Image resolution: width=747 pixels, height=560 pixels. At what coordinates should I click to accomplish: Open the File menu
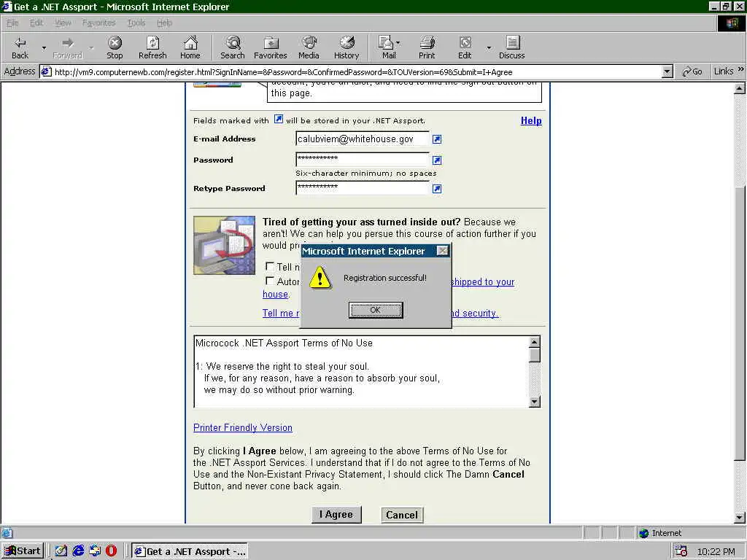click(x=12, y=23)
